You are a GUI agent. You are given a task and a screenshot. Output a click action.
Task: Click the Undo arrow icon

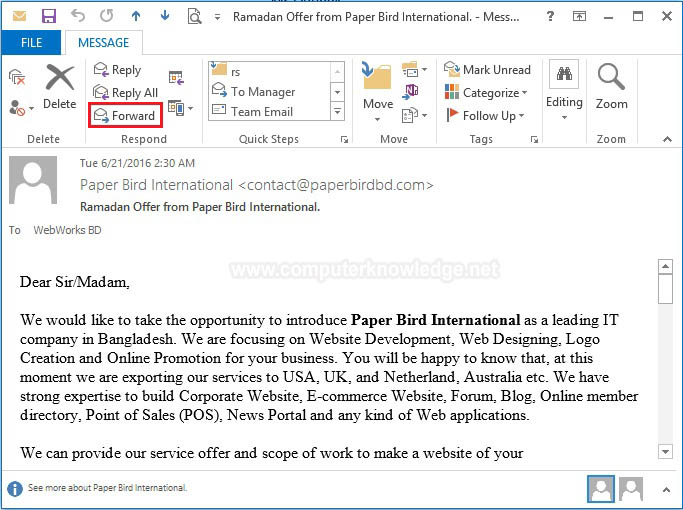pyautogui.click(x=78, y=16)
